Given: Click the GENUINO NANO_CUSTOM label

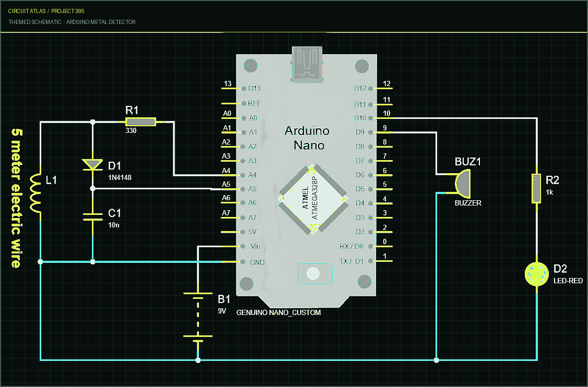Looking at the screenshot, I should click(279, 312).
